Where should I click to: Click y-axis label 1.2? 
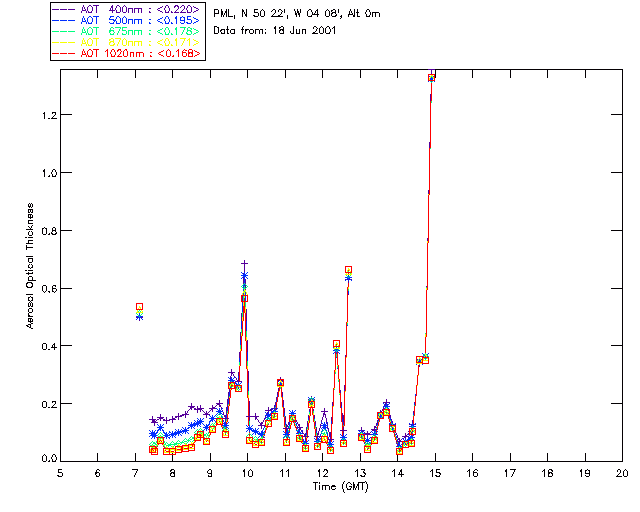point(49,115)
